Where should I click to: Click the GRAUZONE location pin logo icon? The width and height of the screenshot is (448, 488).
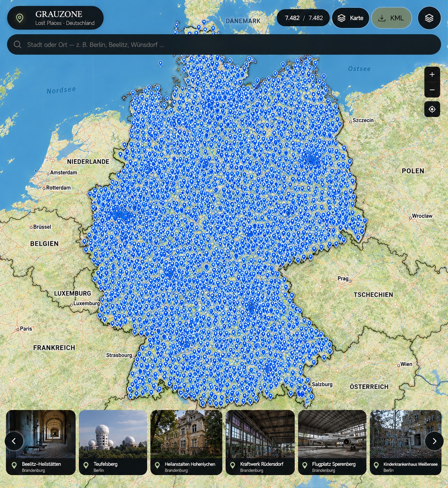coord(20,18)
